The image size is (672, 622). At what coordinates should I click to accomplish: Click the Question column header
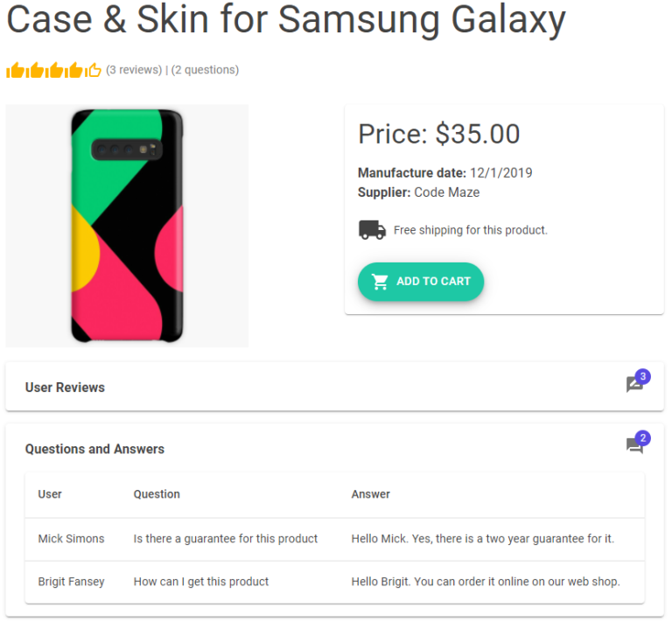(157, 494)
